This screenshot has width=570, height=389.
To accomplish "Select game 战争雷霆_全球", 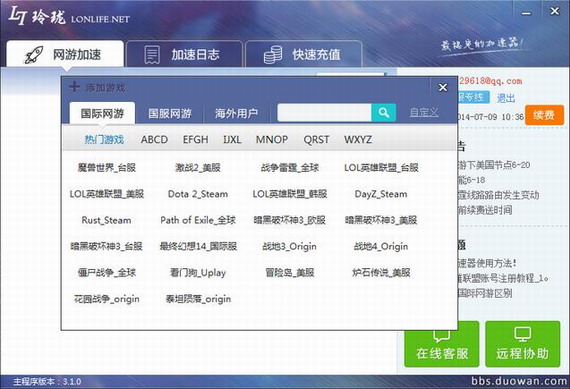I will [290, 168].
